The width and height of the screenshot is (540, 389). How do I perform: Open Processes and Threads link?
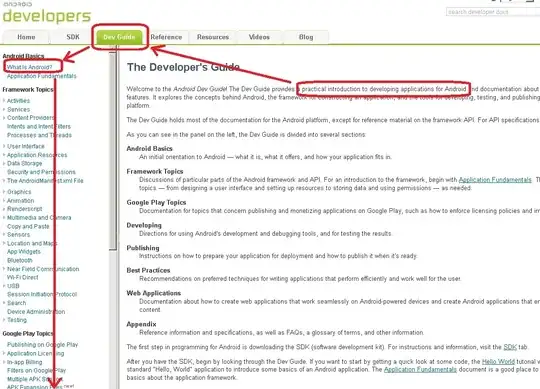tap(39, 135)
